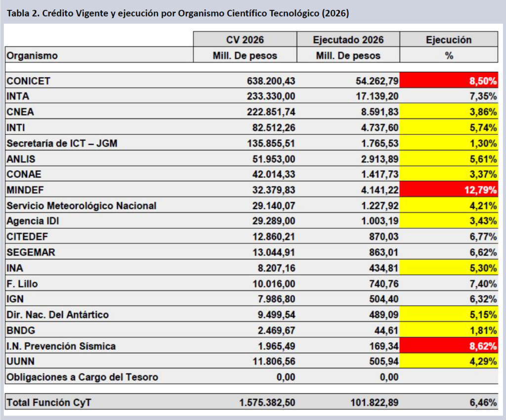Click the red 8,50% CONICET execution cell
This screenshot has width=506, height=420.
[x=449, y=80]
